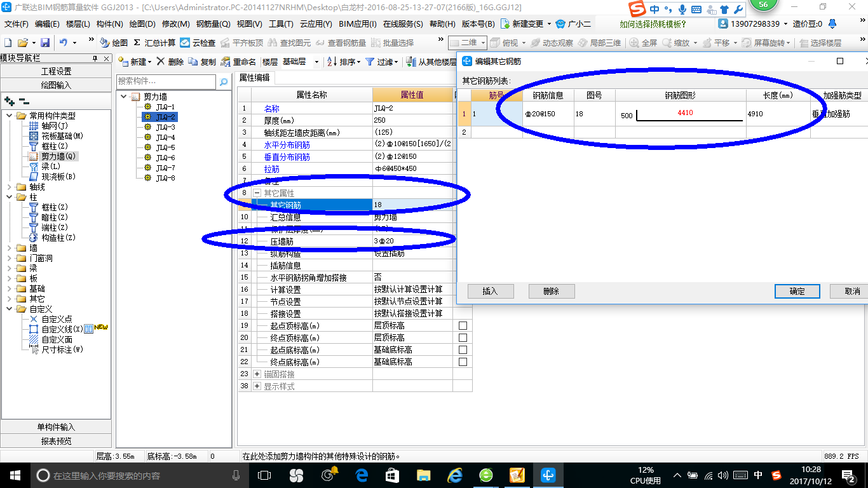Click the open folder icon in toolbar

pos(23,43)
